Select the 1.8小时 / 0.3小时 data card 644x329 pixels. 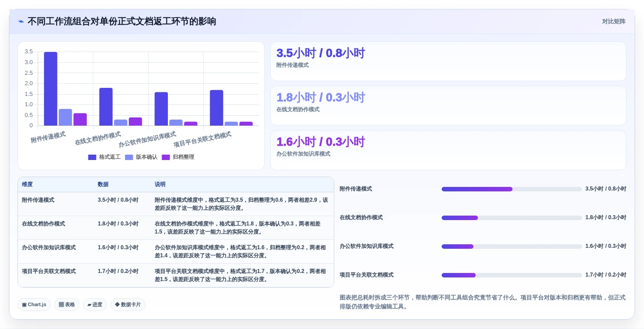pos(448,106)
